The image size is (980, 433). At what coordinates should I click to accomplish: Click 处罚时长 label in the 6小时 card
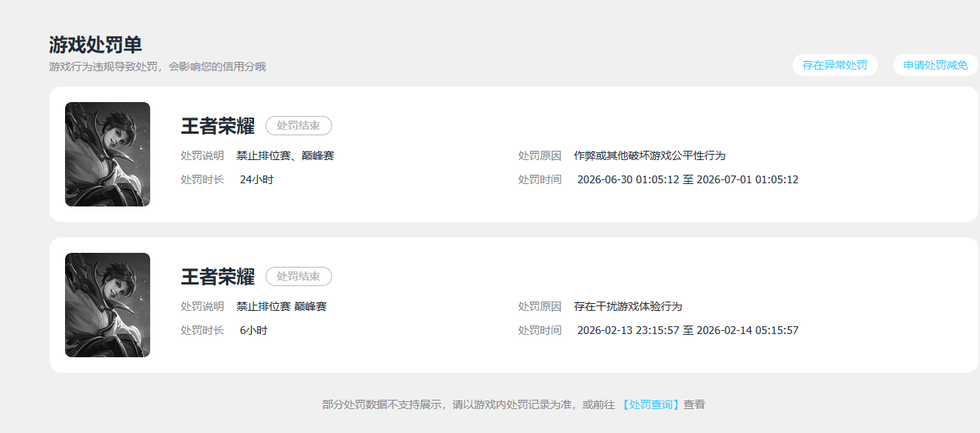(203, 330)
